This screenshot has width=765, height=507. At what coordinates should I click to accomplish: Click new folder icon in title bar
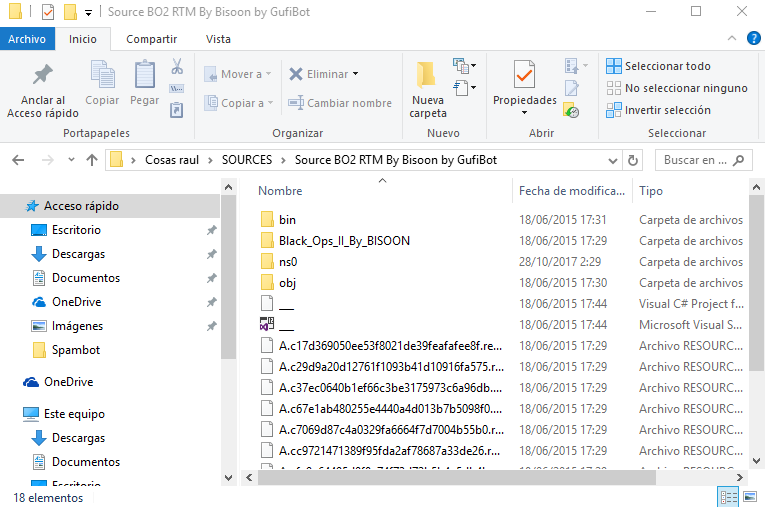point(70,11)
